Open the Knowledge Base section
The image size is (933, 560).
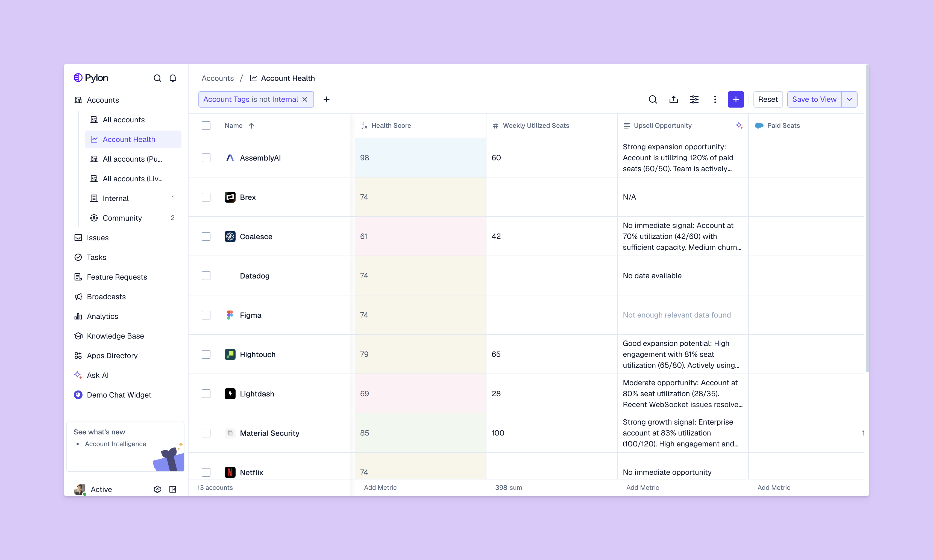(115, 336)
